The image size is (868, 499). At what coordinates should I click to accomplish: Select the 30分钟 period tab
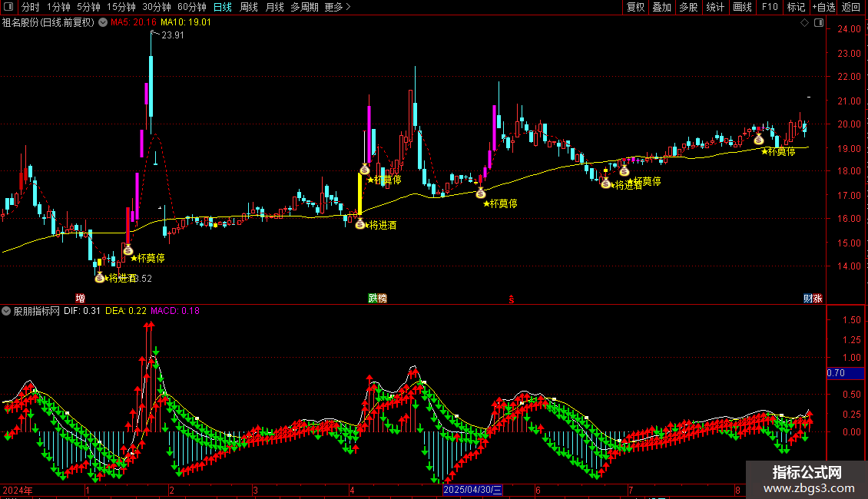pyautogui.click(x=156, y=7)
